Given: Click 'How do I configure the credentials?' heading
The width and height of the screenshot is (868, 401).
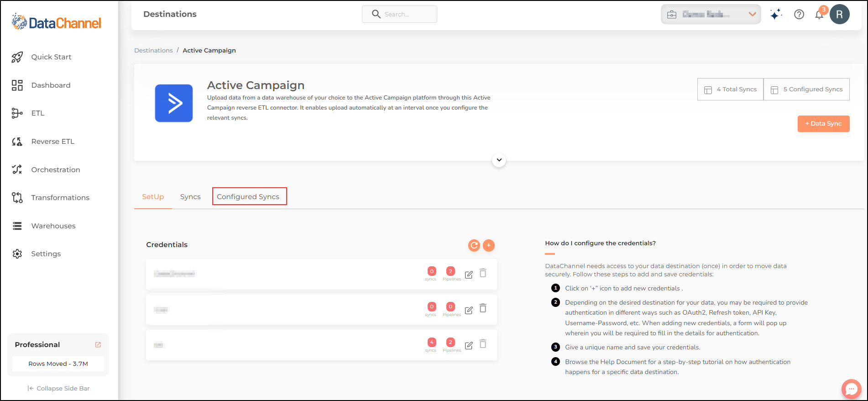Looking at the screenshot, I should (x=600, y=243).
